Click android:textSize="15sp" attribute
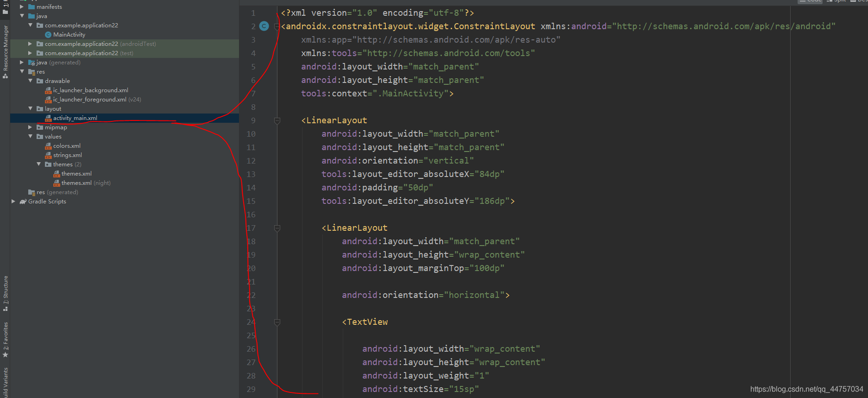Image resolution: width=868 pixels, height=398 pixels. 421,389
